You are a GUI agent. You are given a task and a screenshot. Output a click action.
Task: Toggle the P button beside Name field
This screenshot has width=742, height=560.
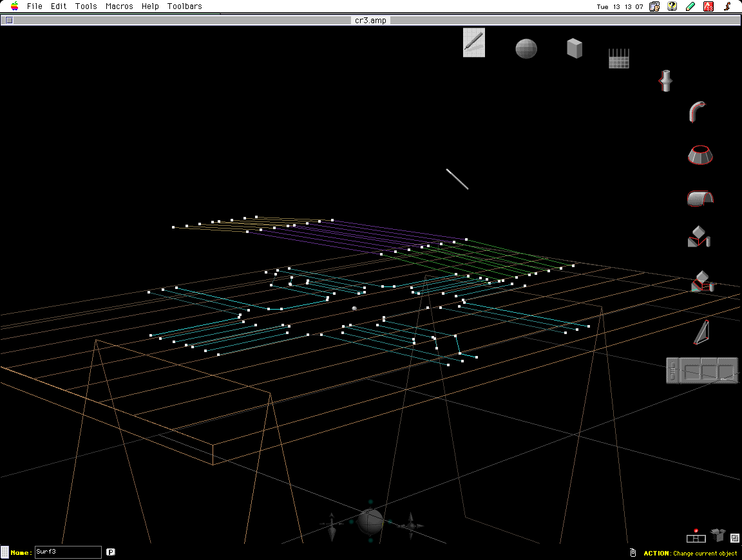(111, 552)
